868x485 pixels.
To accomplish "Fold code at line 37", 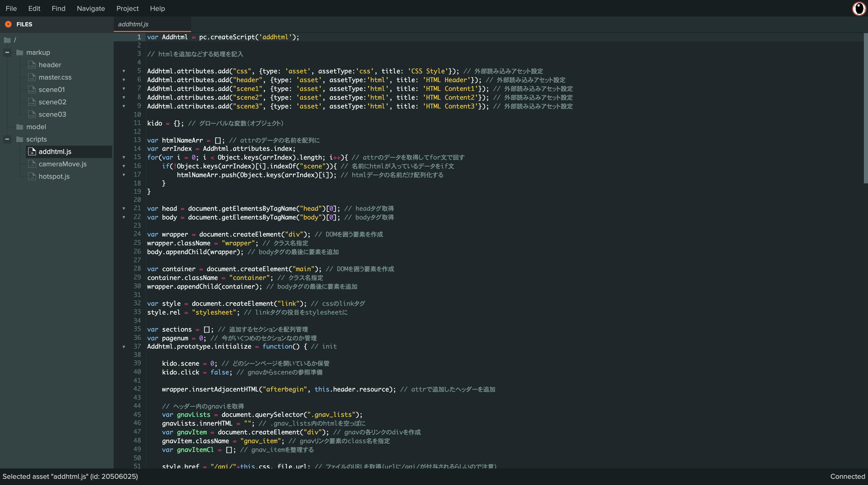I will [124, 347].
